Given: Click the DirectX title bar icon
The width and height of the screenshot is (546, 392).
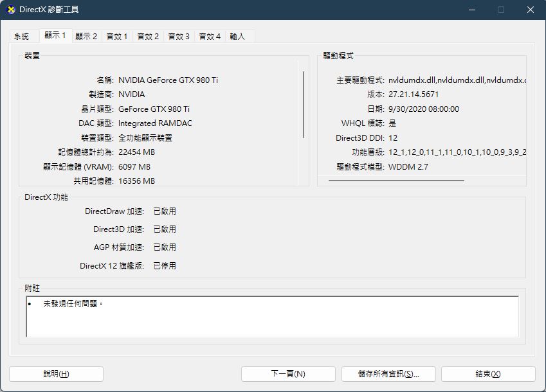Looking at the screenshot, I should pyautogui.click(x=11, y=10).
